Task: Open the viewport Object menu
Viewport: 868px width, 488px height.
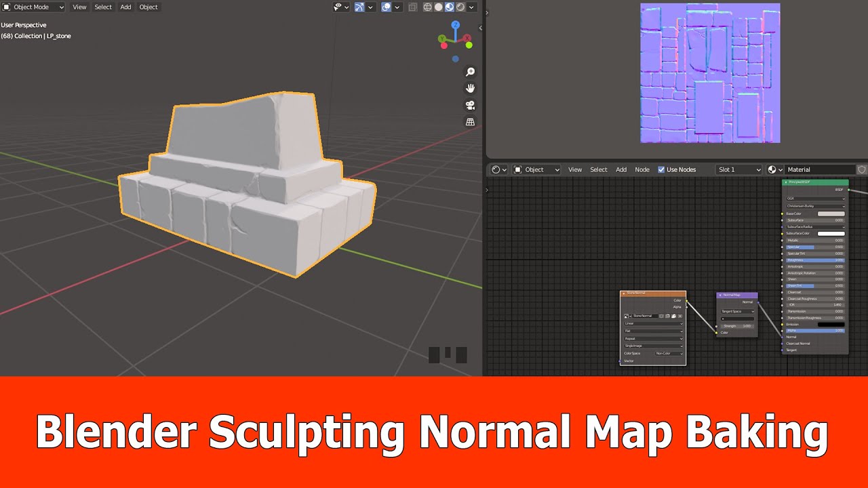Action: click(149, 7)
